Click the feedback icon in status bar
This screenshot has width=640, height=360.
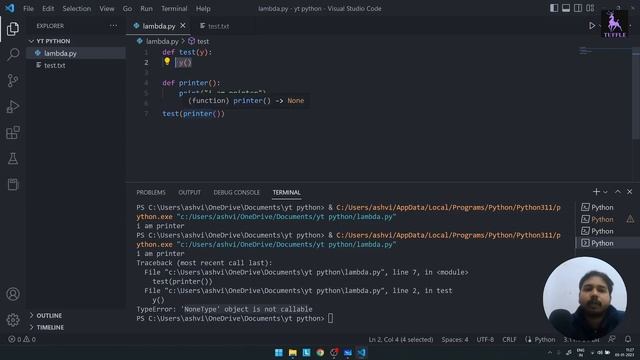pyautogui.click(x=612, y=339)
